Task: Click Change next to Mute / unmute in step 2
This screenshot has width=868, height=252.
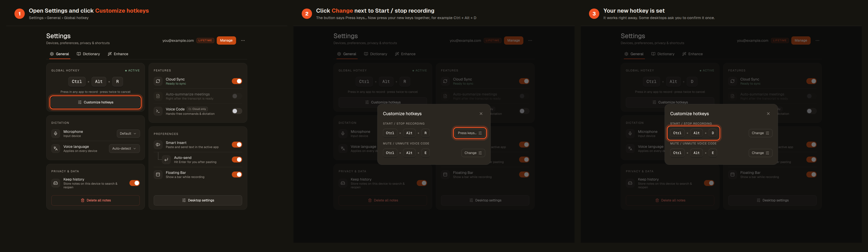Action: 473,153
